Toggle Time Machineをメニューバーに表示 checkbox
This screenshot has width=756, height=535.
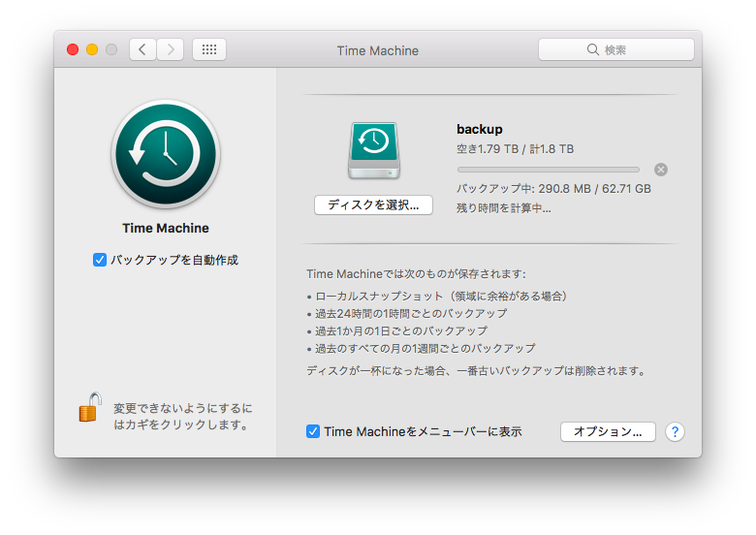[x=312, y=431]
